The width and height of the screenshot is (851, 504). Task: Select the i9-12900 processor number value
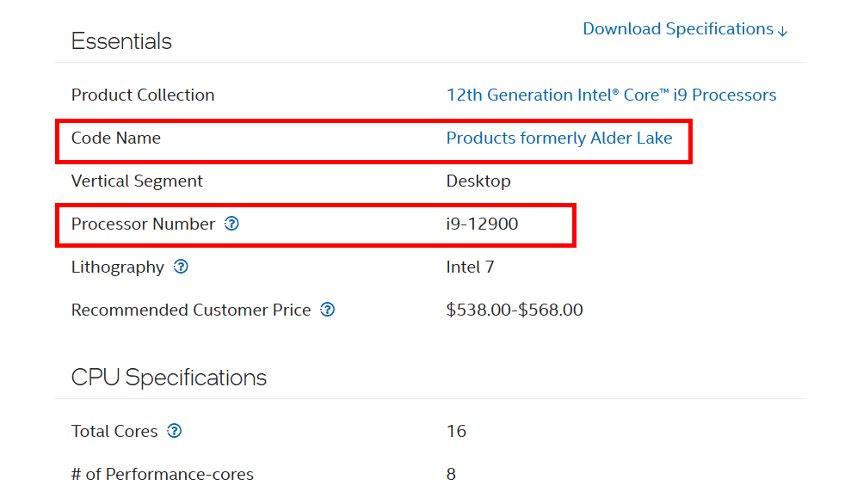tap(482, 224)
